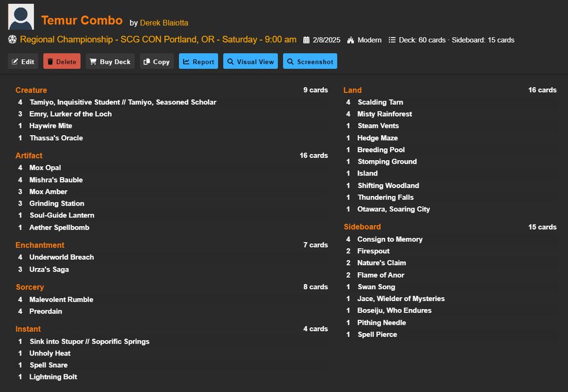Click the deck list icon before Deck: 60 cards
The image size is (568, 392).
(x=392, y=40)
